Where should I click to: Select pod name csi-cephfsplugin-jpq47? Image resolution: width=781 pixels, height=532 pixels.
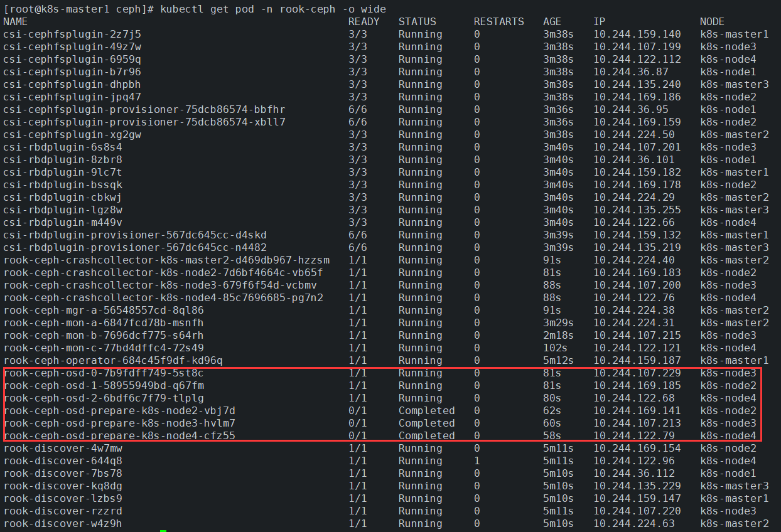(72, 97)
